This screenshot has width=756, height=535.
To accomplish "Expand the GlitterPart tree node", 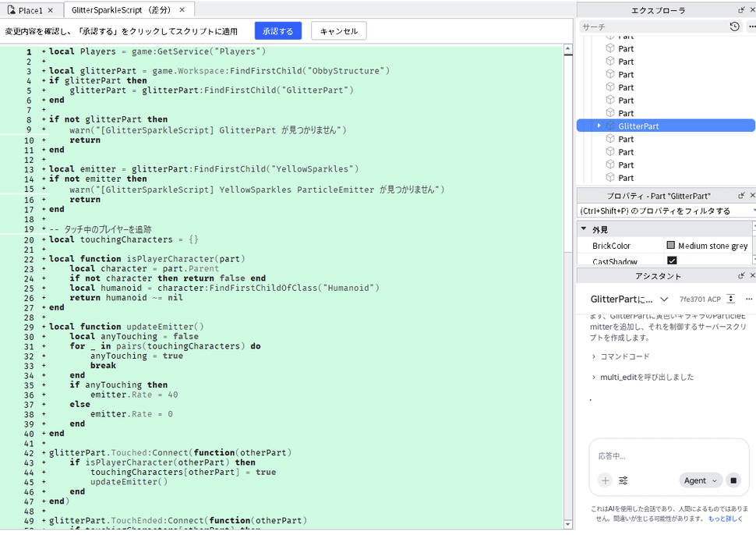I will (x=599, y=126).
